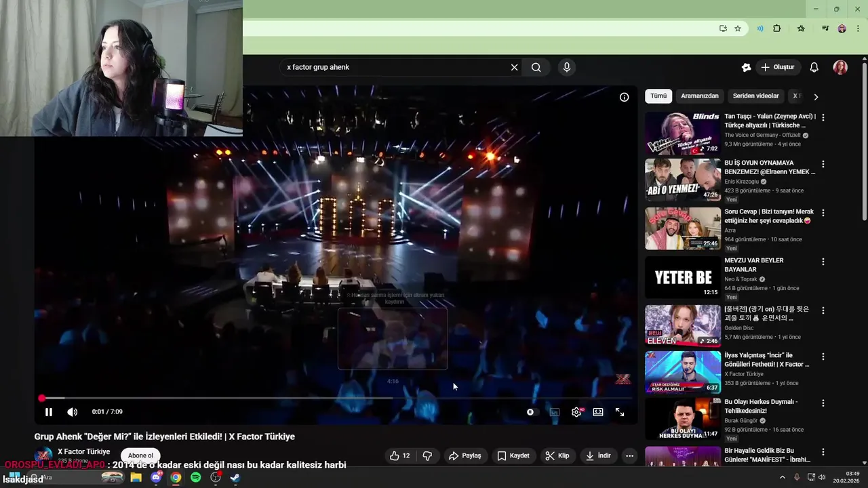Click the Oluştur create button
Screen dimensions: 868x488
point(778,67)
